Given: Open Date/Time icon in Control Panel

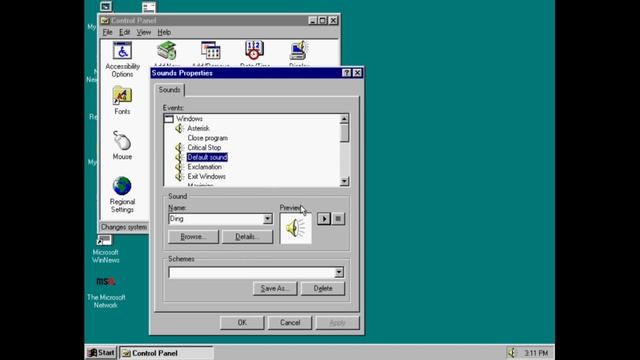Looking at the screenshot, I should (254, 50).
